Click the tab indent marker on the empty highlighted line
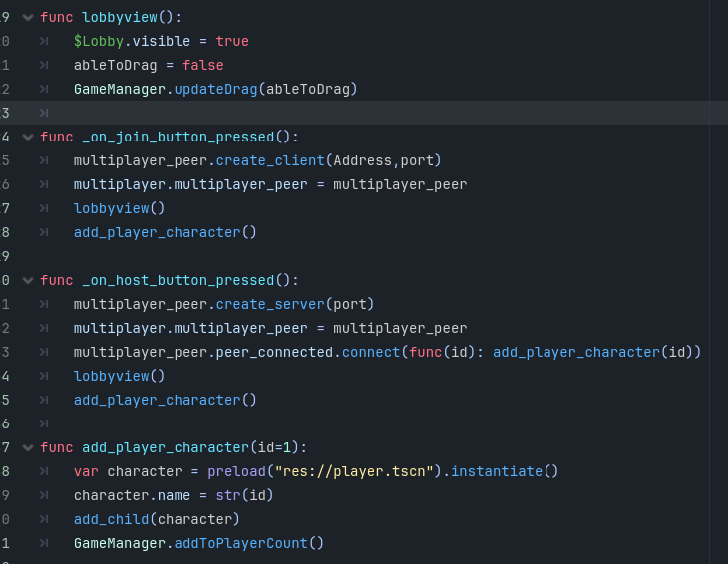The height and width of the screenshot is (564, 728). (x=44, y=113)
